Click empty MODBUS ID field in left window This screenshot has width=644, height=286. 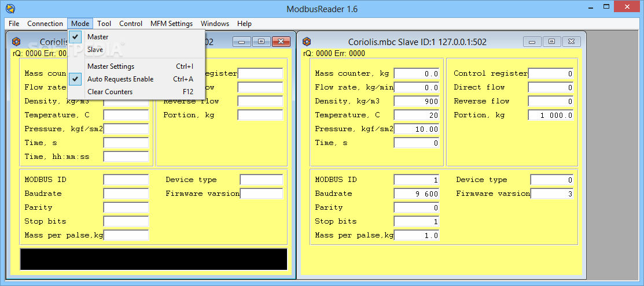pyautogui.click(x=126, y=180)
